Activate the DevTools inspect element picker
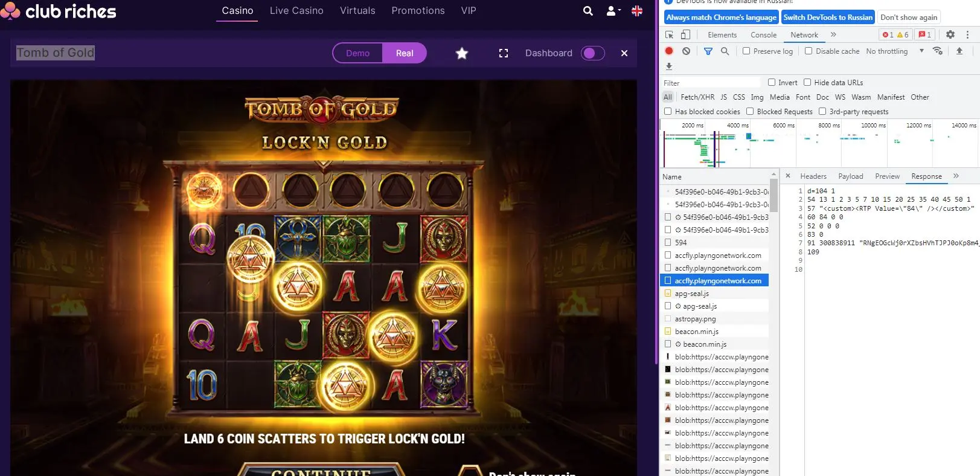980x476 pixels. coord(670,34)
